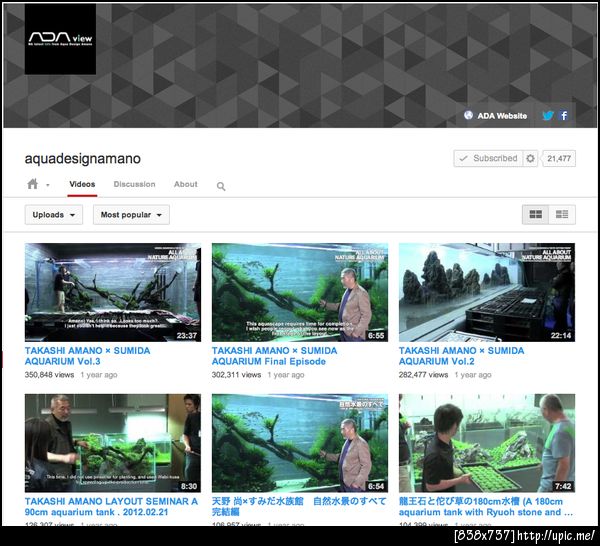Open Layout Seminar 90cm tank thumbnail

pyautogui.click(x=112, y=443)
